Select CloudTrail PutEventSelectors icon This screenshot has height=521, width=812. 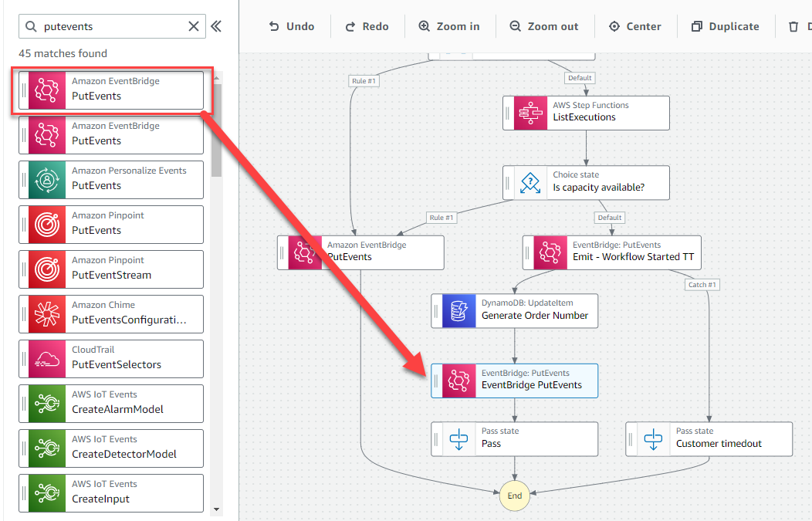[x=47, y=359]
